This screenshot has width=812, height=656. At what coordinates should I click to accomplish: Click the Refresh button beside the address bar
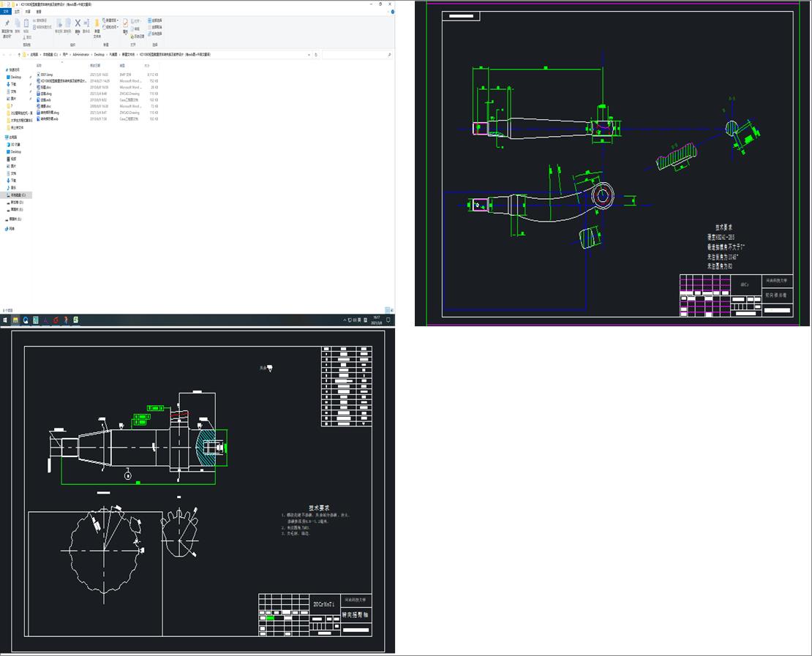[316, 54]
